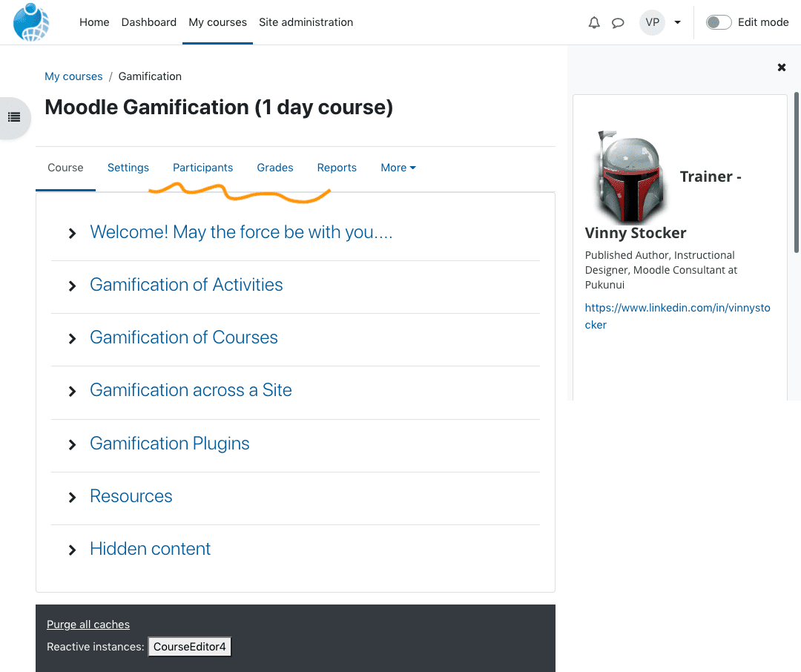This screenshot has width=801, height=672.
Task: Open the user menu dropdown arrow
Action: pyautogui.click(x=677, y=22)
